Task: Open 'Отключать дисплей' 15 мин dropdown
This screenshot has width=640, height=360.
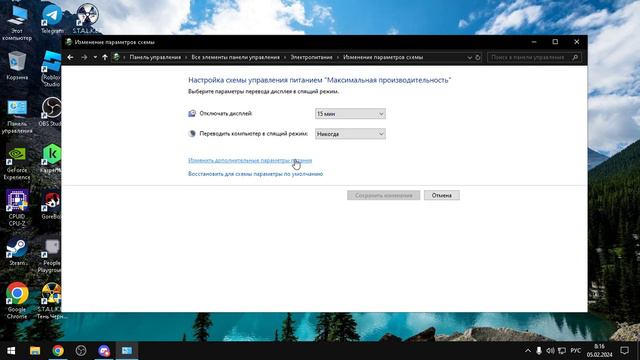Action: pyautogui.click(x=350, y=114)
